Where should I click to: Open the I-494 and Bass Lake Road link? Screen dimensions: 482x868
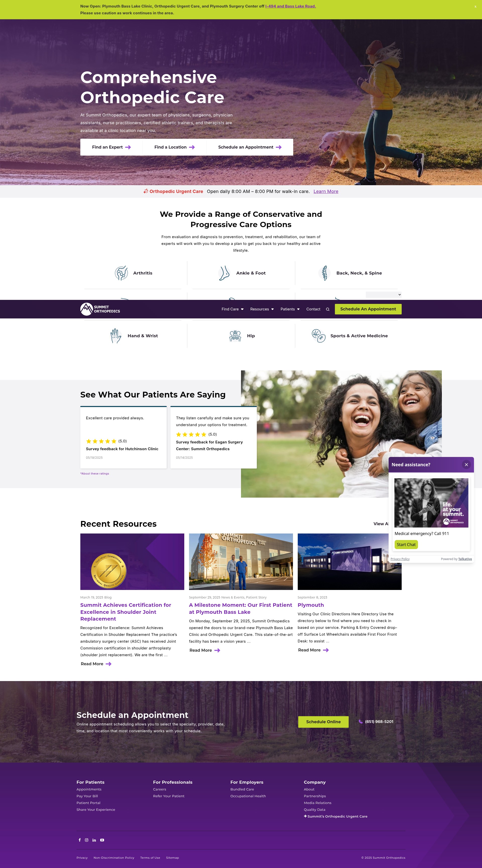[x=290, y=6]
